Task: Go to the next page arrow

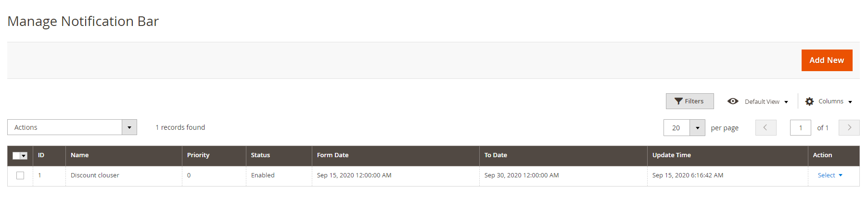Action: [849, 128]
